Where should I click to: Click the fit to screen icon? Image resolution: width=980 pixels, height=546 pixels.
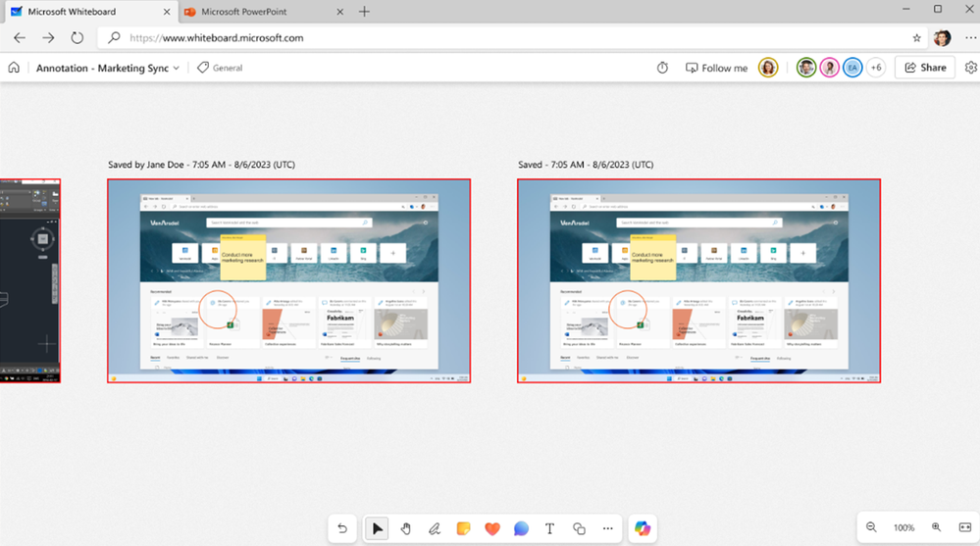click(965, 527)
